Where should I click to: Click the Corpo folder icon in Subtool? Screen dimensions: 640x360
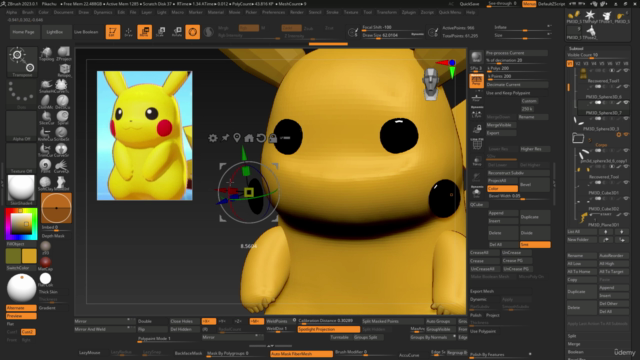click(x=578, y=138)
